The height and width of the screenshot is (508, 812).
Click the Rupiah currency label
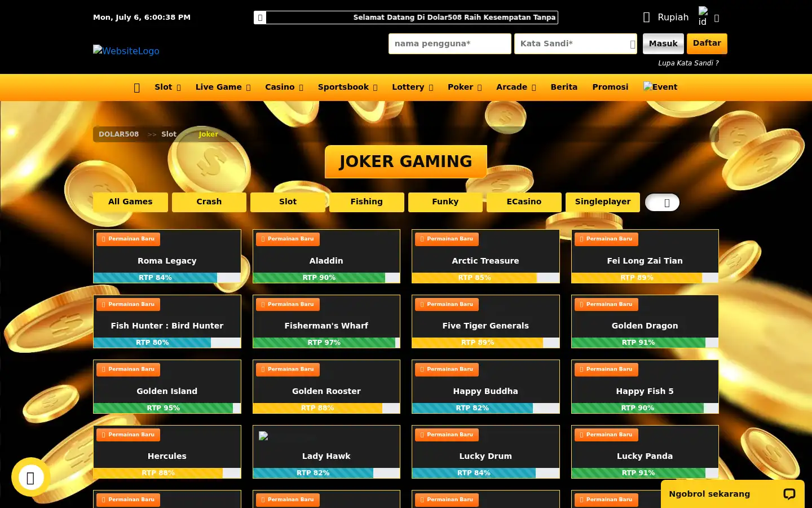(673, 17)
